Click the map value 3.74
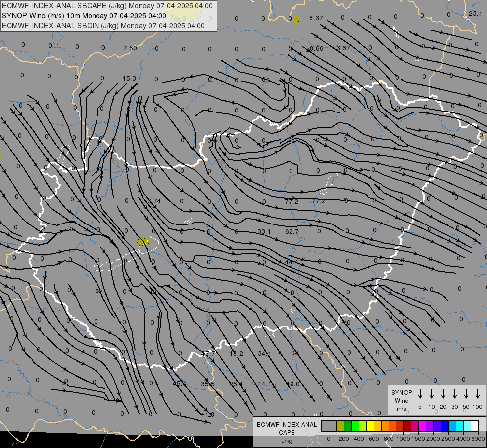 [154, 201]
